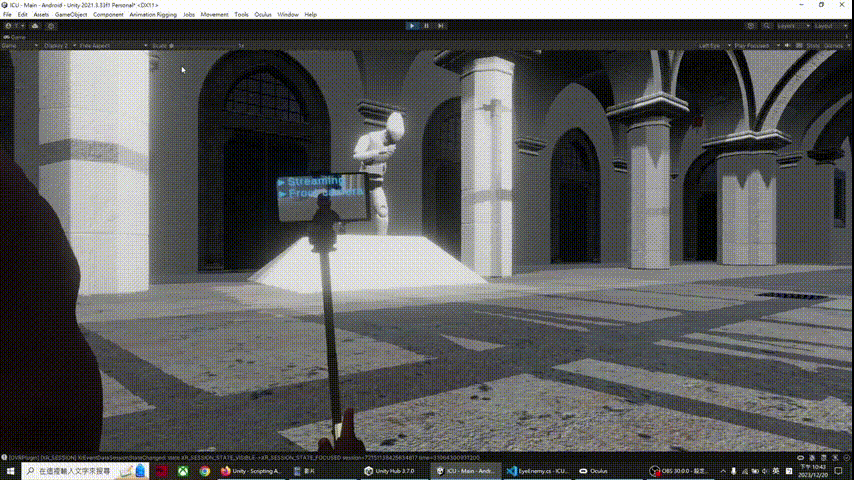
Task: Open the Play Focused dropdown
Action: coord(754,45)
